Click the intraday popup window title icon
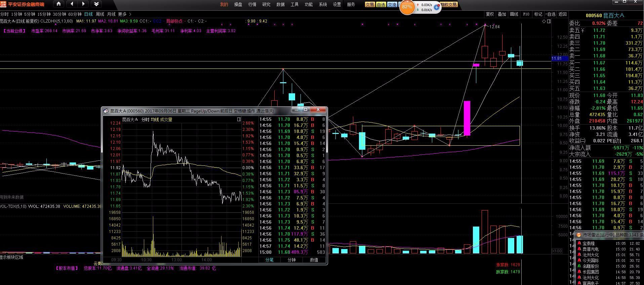Image resolution: width=644 pixels, height=285 pixels. click(x=106, y=111)
